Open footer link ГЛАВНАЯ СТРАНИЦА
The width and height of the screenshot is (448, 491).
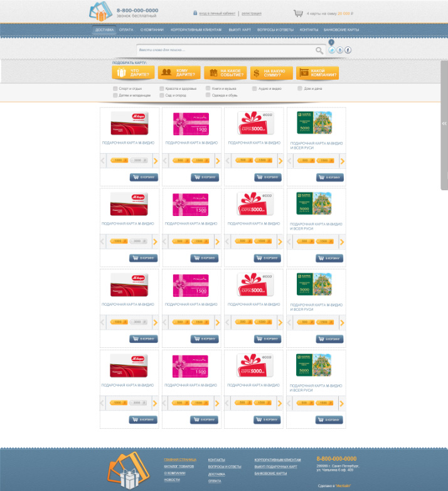180,460
